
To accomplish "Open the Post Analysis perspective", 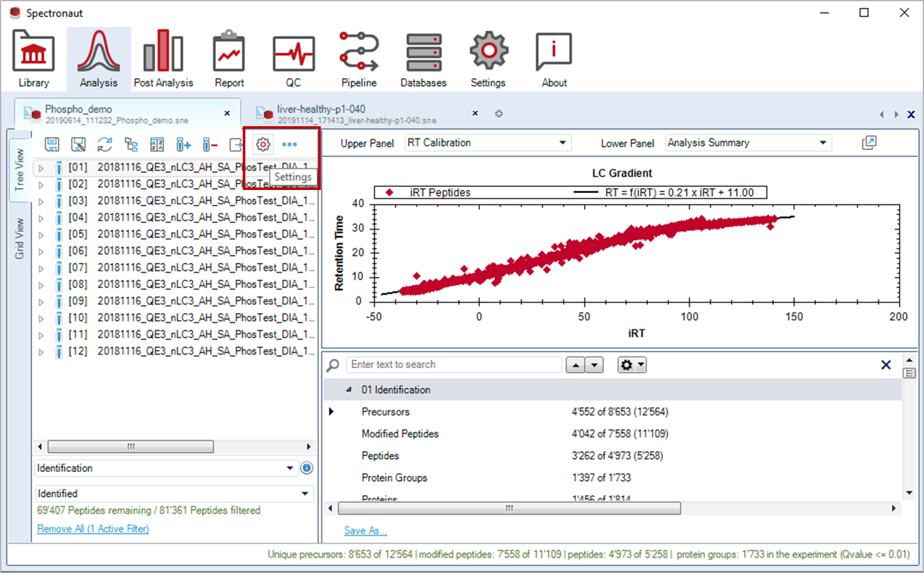I will click(x=163, y=59).
